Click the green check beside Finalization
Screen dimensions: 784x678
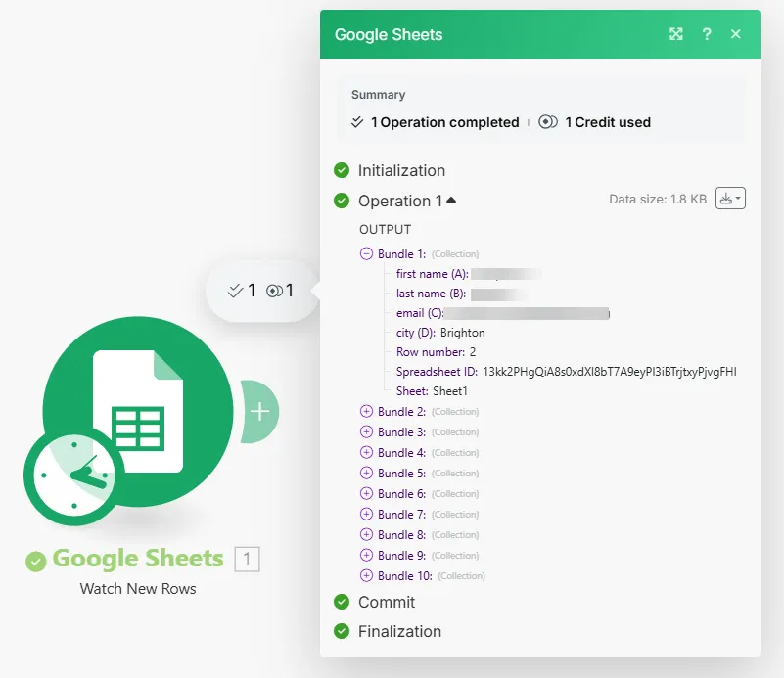[342, 631]
